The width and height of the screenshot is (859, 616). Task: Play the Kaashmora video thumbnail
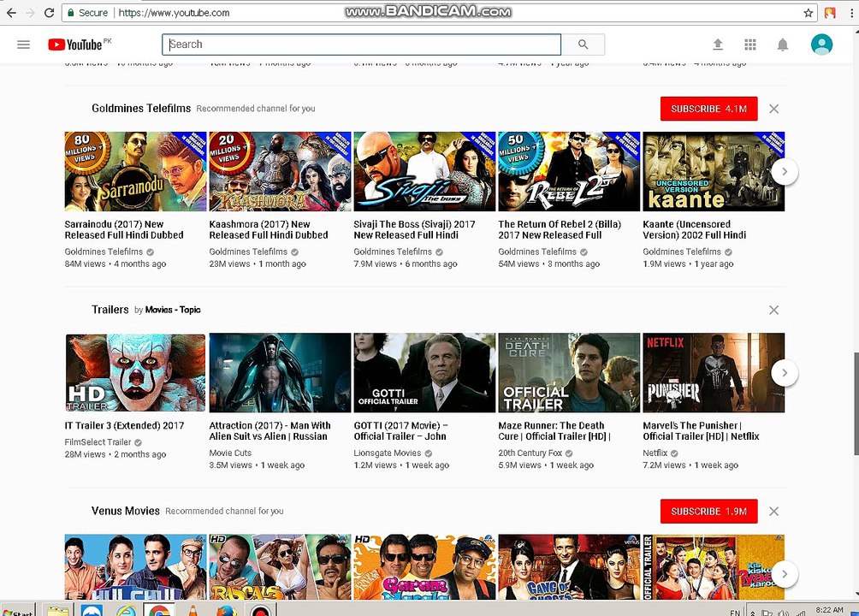click(280, 171)
